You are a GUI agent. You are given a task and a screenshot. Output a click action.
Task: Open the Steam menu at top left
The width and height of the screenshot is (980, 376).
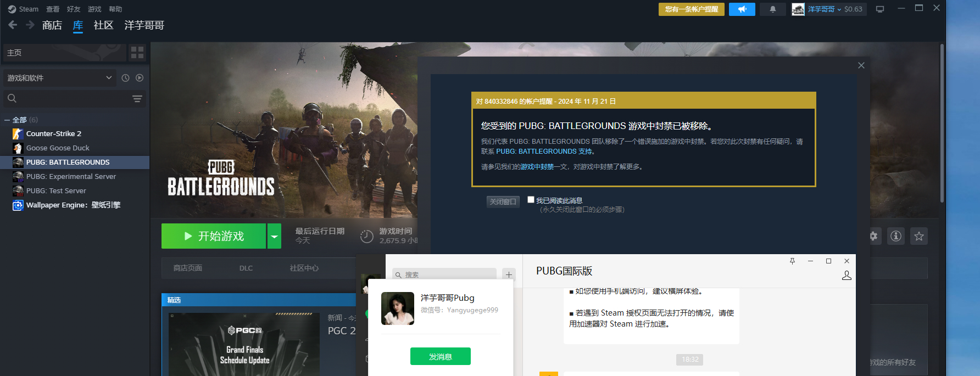tap(24, 9)
